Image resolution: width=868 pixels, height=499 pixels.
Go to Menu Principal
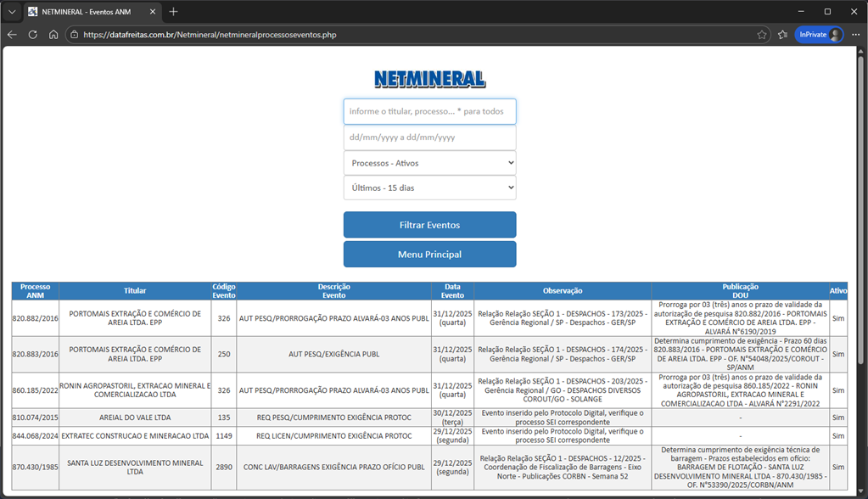pyautogui.click(x=429, y=253)
